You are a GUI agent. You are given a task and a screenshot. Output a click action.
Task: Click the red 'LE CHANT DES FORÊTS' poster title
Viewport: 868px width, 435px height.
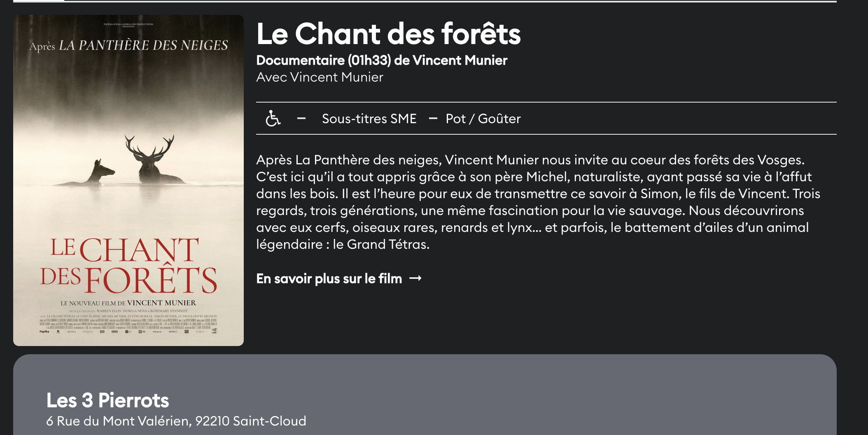[x=128, y=266]
